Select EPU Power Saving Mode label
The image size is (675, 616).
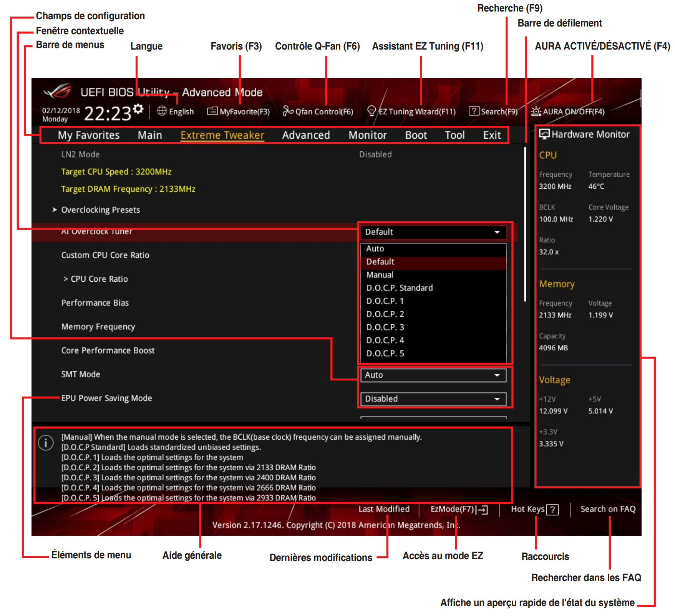[x=106, y=398]
